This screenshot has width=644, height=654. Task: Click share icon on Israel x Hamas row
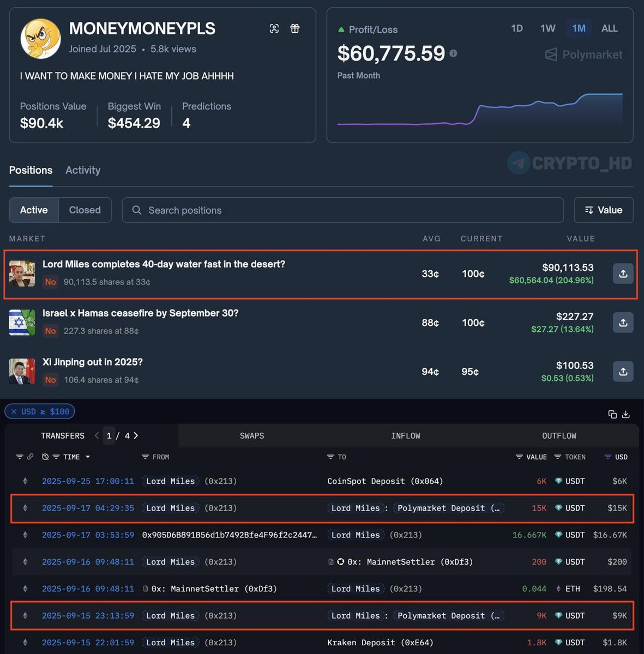[623, 323]
